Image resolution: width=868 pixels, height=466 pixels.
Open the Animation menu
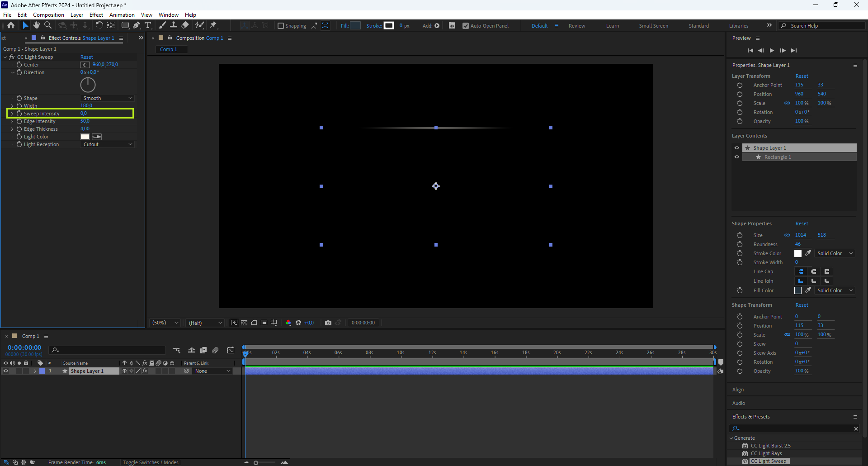tap(122, 15)
